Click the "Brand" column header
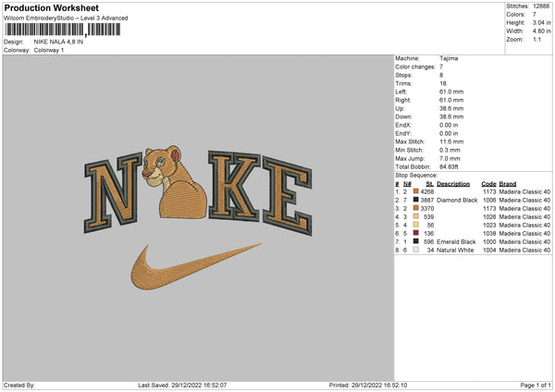This screenshot has width=555, height=392. (x=508, y=184)
